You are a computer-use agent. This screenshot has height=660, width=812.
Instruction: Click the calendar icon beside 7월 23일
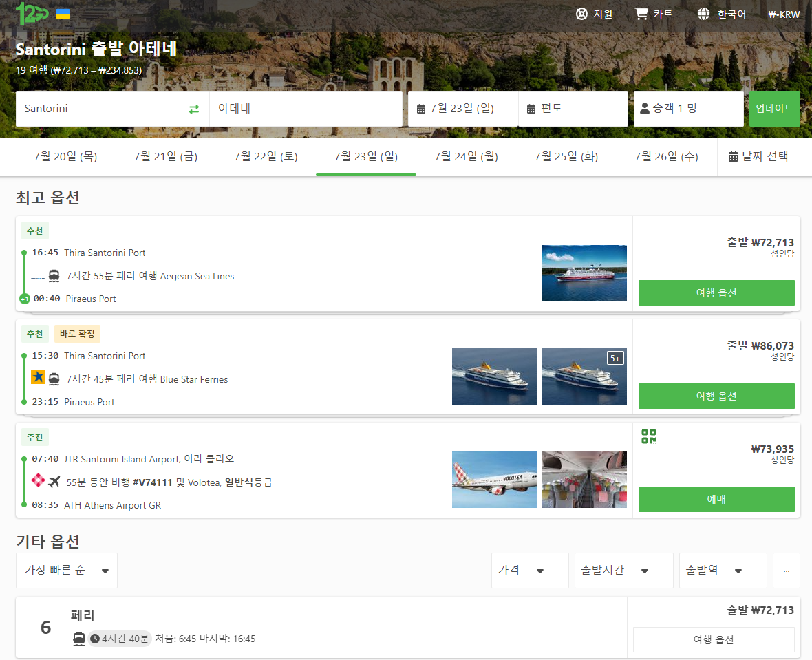[421, 109]
